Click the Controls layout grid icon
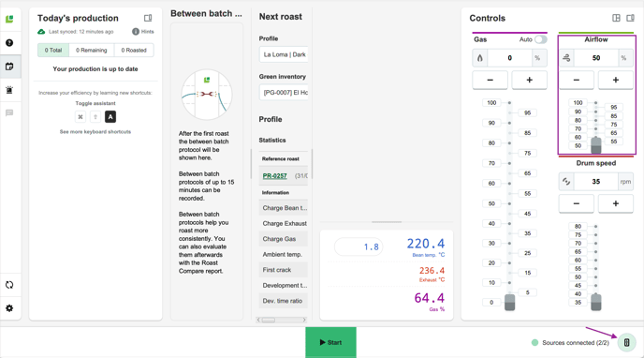The width and height of the screenshot is (644, 358). coord(616,18)
